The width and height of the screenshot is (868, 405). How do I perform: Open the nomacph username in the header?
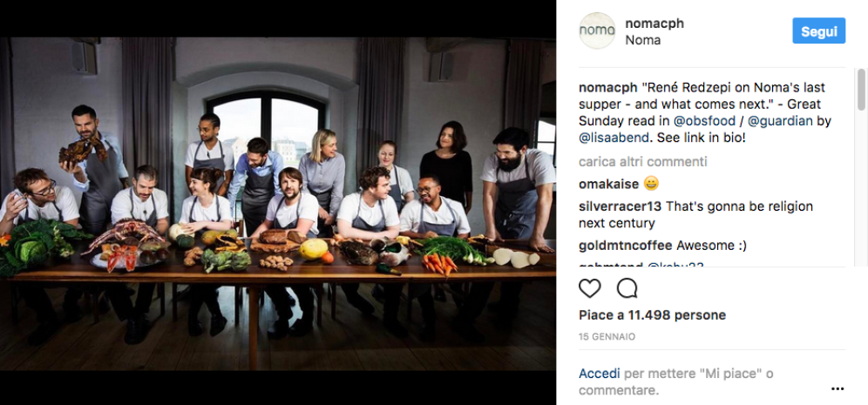click(x=654, y=24)
